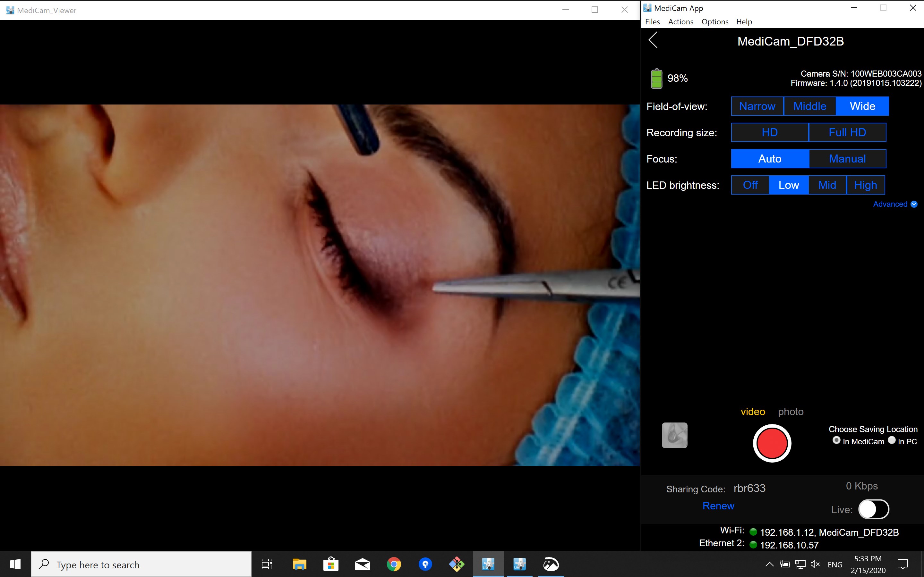The height and width of the screenshot is (577, 924).
Task: Show hidden system tray icons
Action: click(769, 564)
